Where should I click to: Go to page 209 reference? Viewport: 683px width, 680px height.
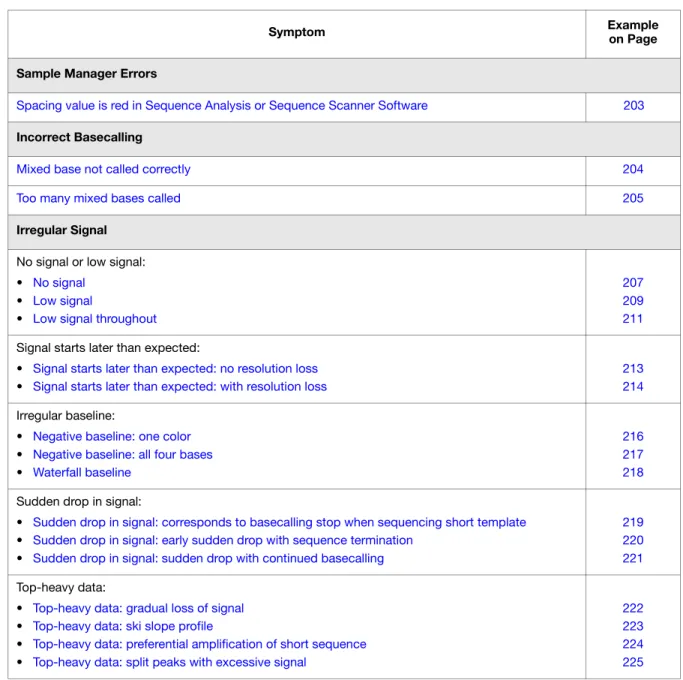point(633,301)
